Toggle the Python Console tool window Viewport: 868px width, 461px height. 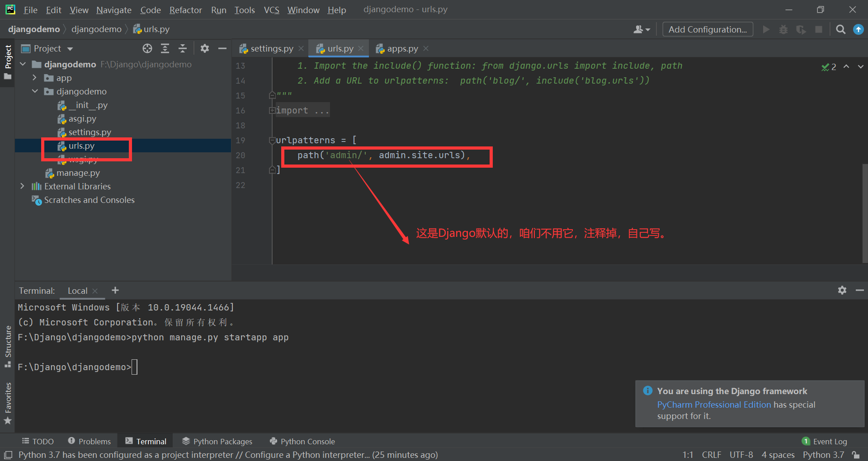pos(302,441)
